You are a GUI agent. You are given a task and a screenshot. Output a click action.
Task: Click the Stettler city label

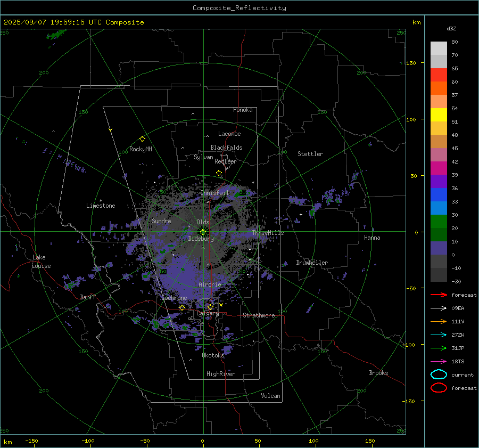tap(310, 154)
